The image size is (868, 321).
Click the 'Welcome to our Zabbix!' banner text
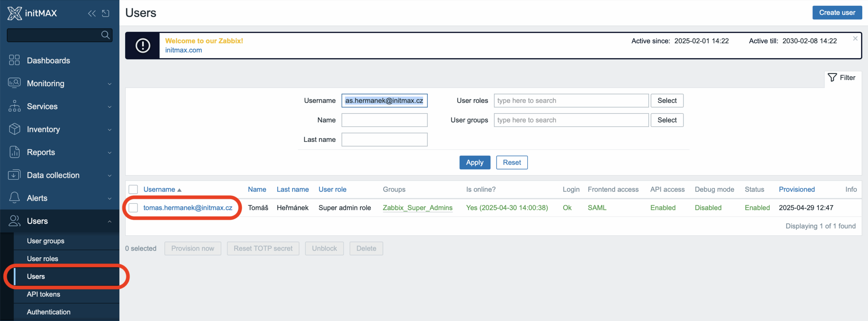pos(204,41)
